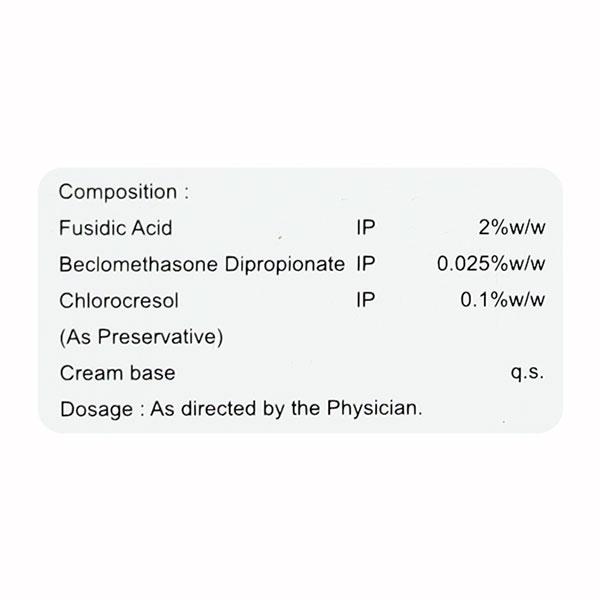Select the 2%w/w value
Screen dimensions: 600x600
pyautogui.click(x=513, y=228)
